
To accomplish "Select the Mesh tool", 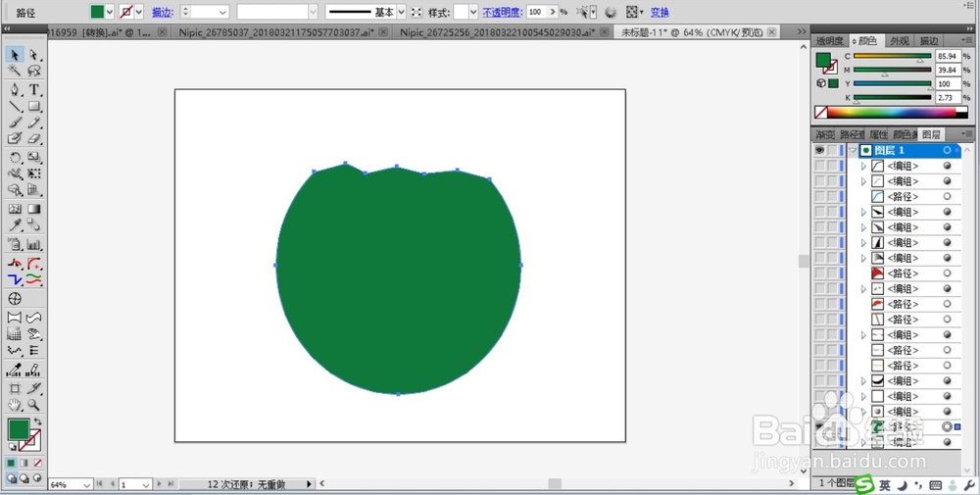I will tap(15, 209).
